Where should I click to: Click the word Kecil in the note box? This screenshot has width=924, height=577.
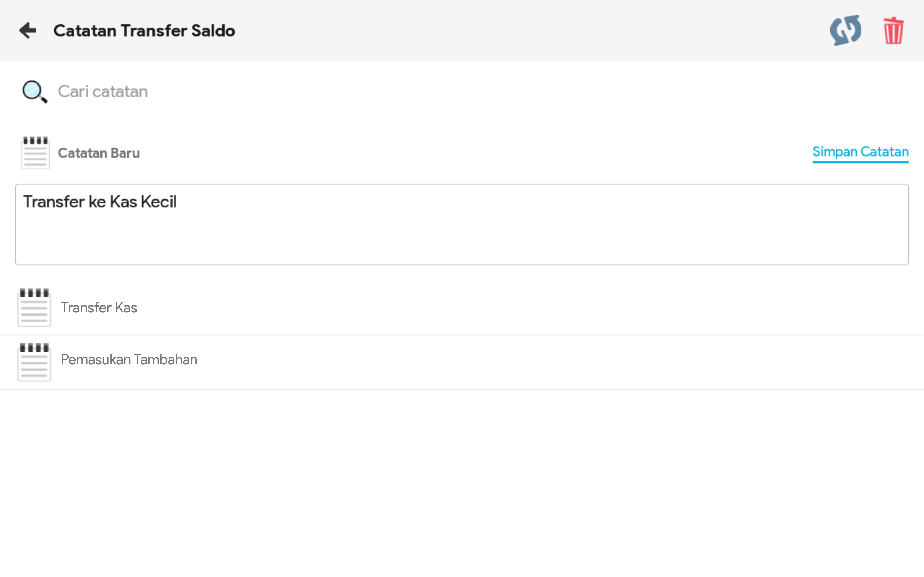158,202
